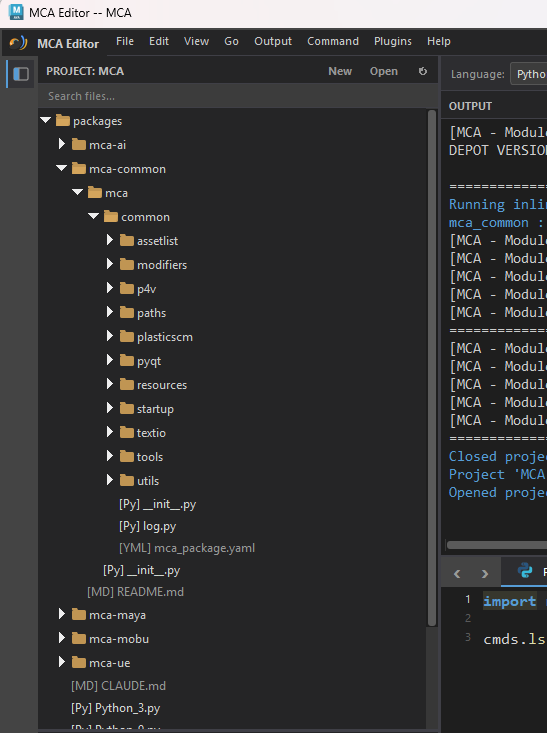Select mca_package.yaml file
547x733 pixels.
[187, 548]
